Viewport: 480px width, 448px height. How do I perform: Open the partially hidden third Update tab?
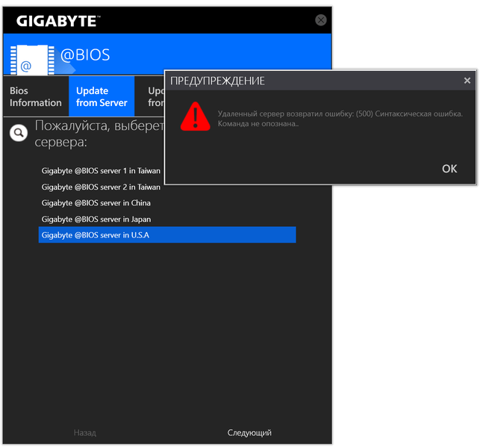[150, 96]
